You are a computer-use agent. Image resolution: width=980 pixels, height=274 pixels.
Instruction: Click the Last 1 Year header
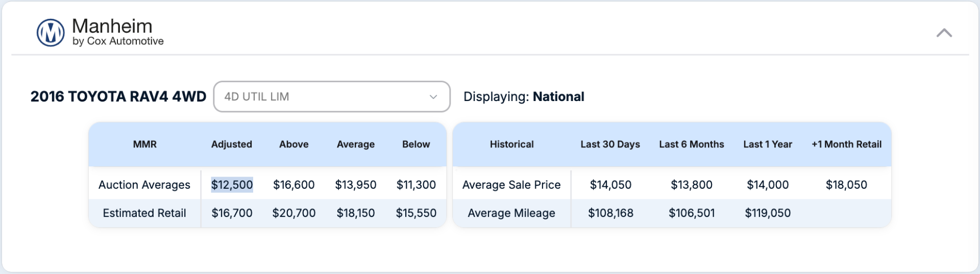click(768, 144)
